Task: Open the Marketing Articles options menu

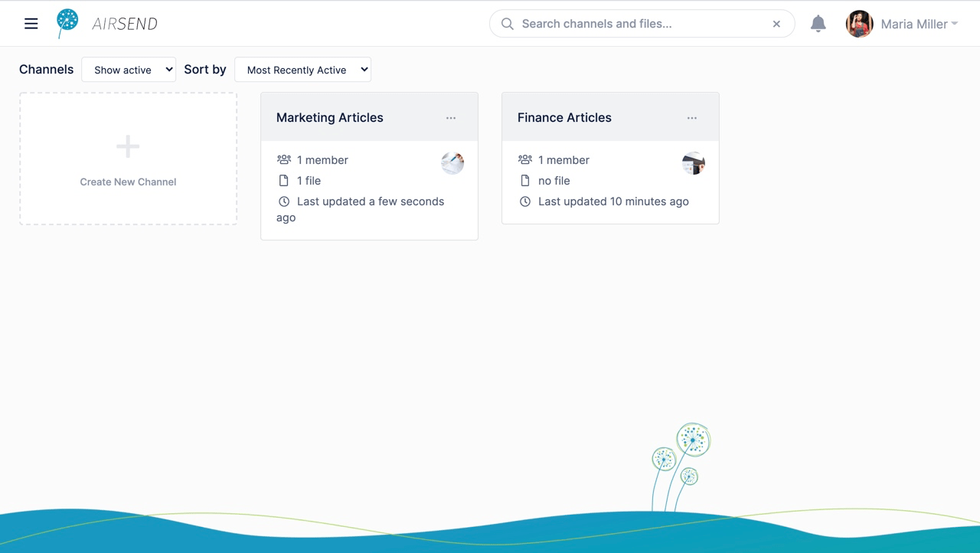Action: [x=451, y=118]
